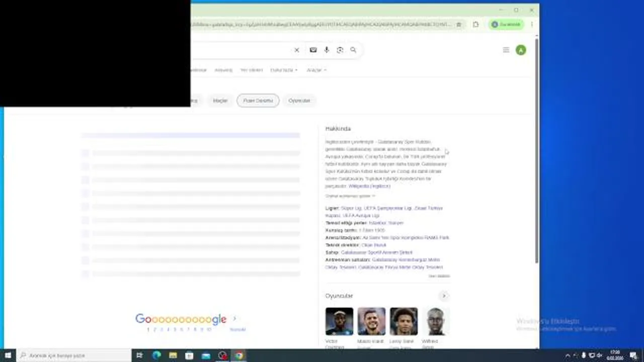Image resolution: width=644 pixels, height=362 pixels.
Task: Open the Chrome three-dot menu
Action: pyautogui.click(x=532, y=24)
